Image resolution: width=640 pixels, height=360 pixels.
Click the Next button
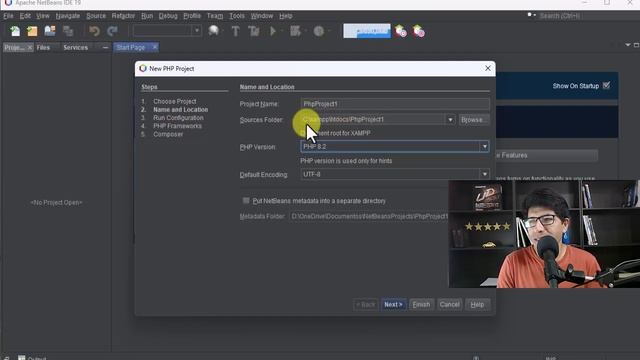393,304
